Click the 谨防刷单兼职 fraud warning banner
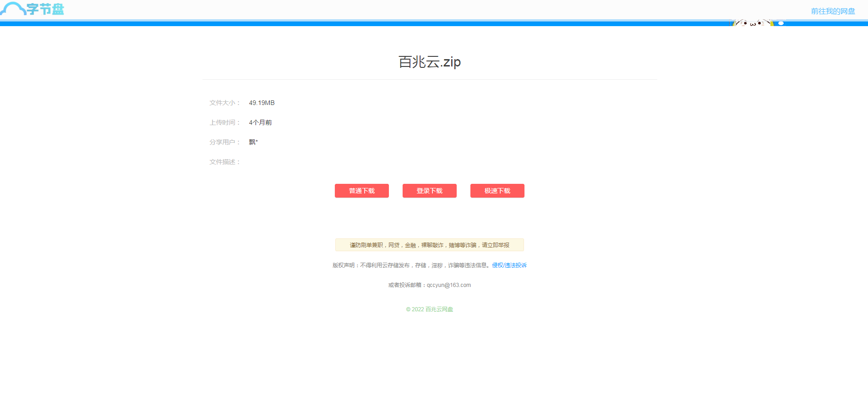The height and width of the screenshot is (419, 868). 429,245
